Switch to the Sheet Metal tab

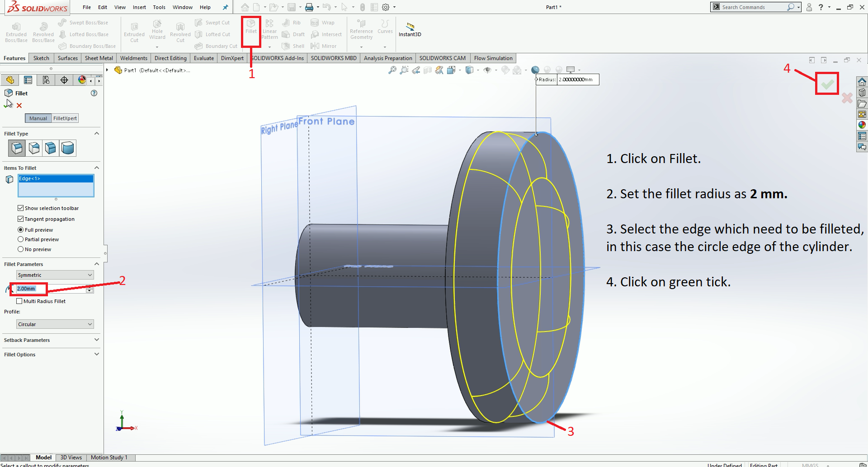(99, 58)
